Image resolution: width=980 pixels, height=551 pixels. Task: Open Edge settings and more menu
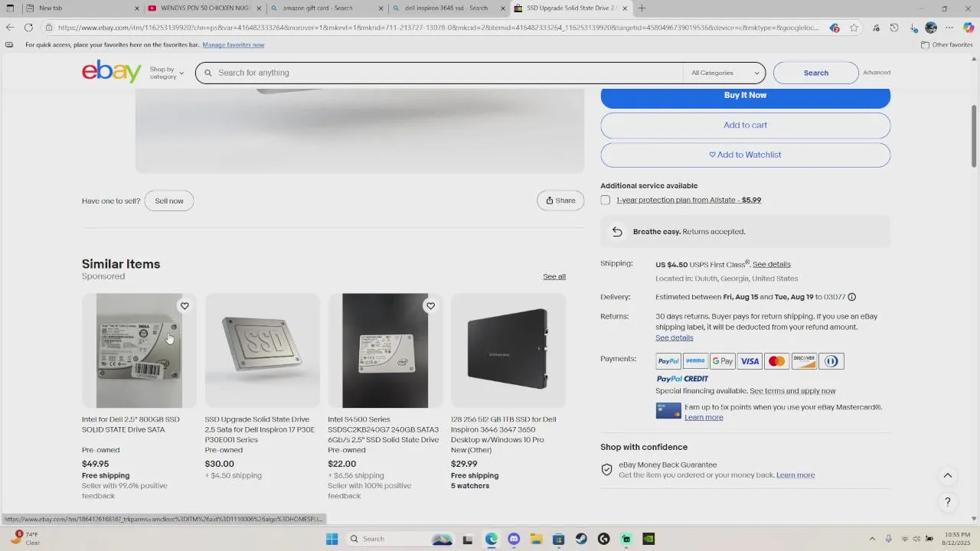(x=949, y=28)
